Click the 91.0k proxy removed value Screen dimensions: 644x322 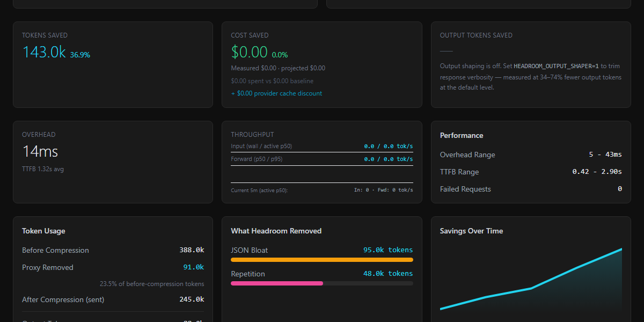tap(194, 267)
